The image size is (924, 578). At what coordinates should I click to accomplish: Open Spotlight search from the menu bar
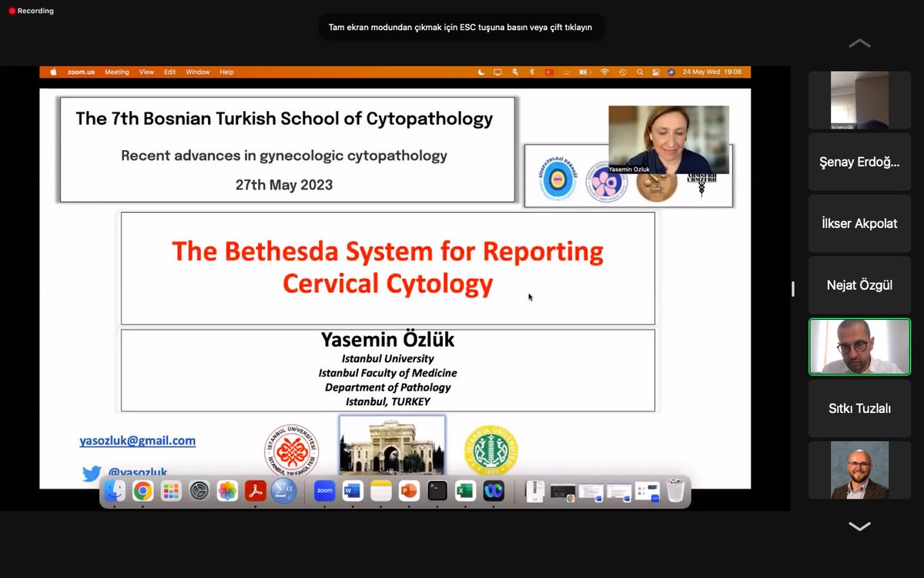(x=640, y=72)
